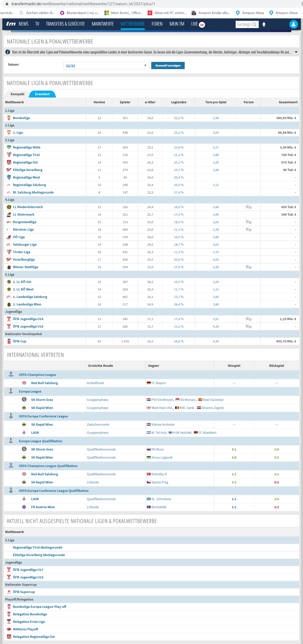Click UEFA Champions League logo icon
303x644 pixels.
pos(11,374)
